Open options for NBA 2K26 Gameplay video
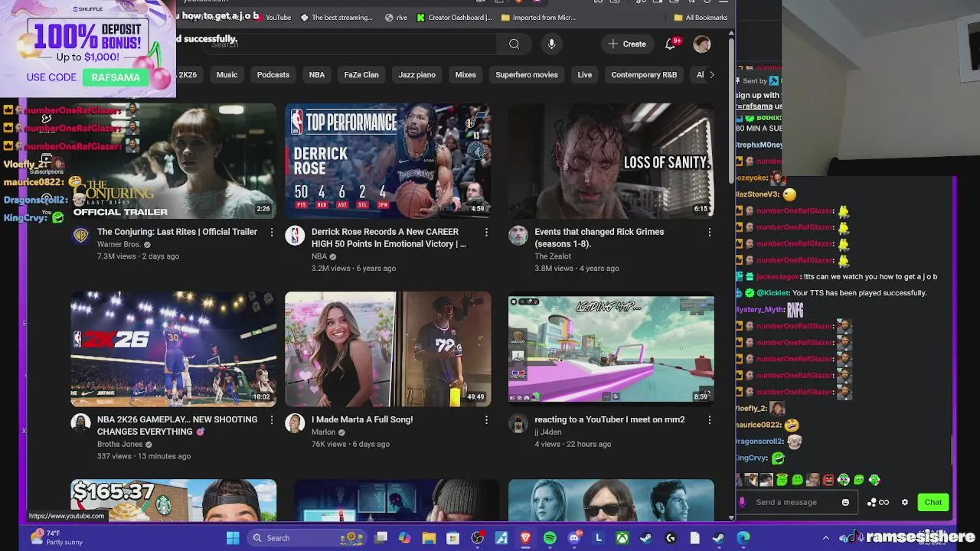 pos(271,419)
